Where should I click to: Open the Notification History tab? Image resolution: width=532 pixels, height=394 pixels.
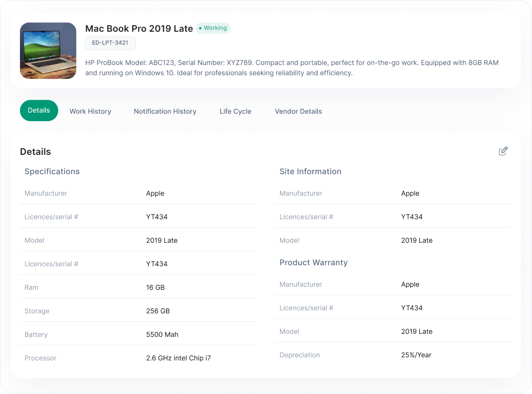(165, 111)
